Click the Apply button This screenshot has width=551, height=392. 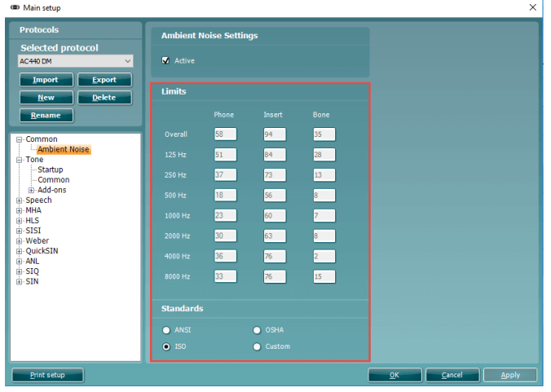coord(510,375)
